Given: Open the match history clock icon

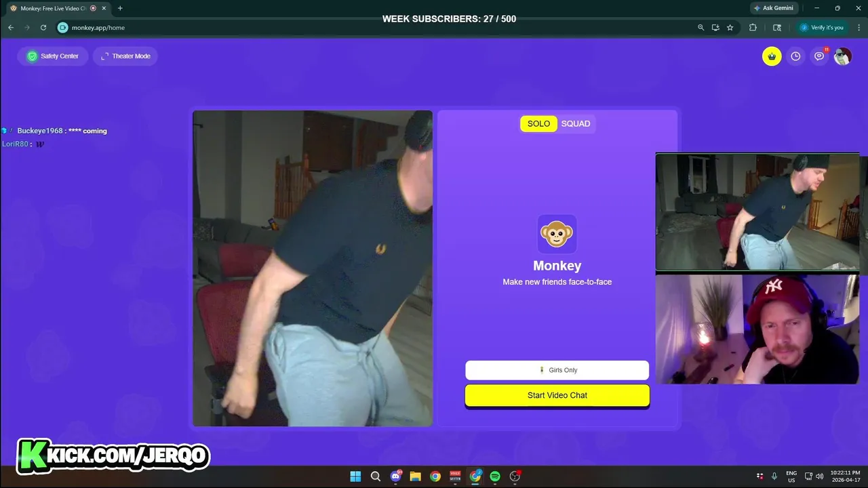Looking at the screenshot, I should click(795, 56).
